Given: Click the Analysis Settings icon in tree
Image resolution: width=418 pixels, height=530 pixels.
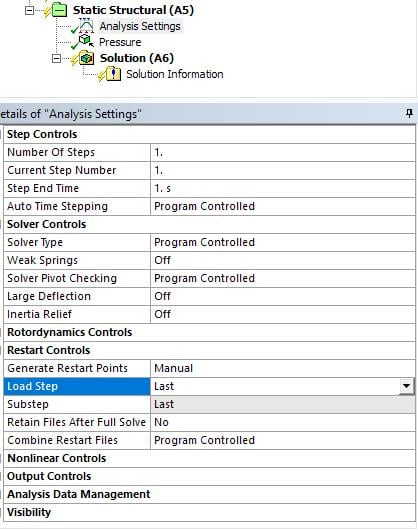Looking at the screenshot, I should tap(86, 26).
